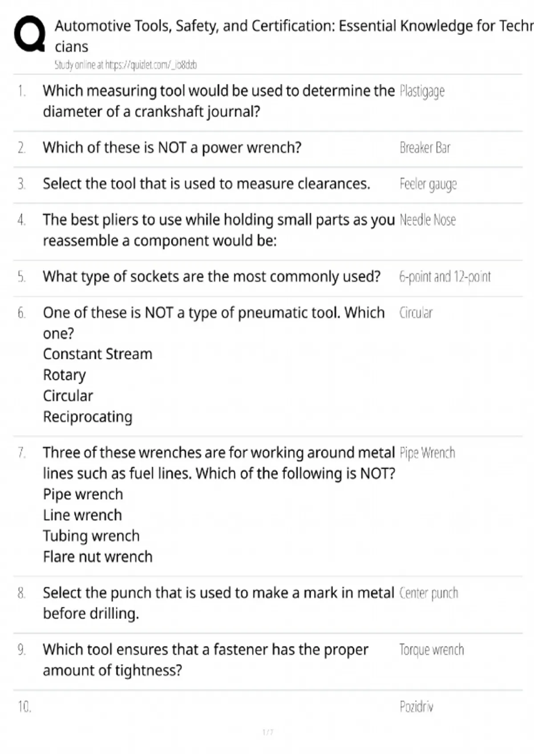Viewport: 534px width, 756px height.
Task: Select the Flare nut wrench option
Action: pos(97,557)
